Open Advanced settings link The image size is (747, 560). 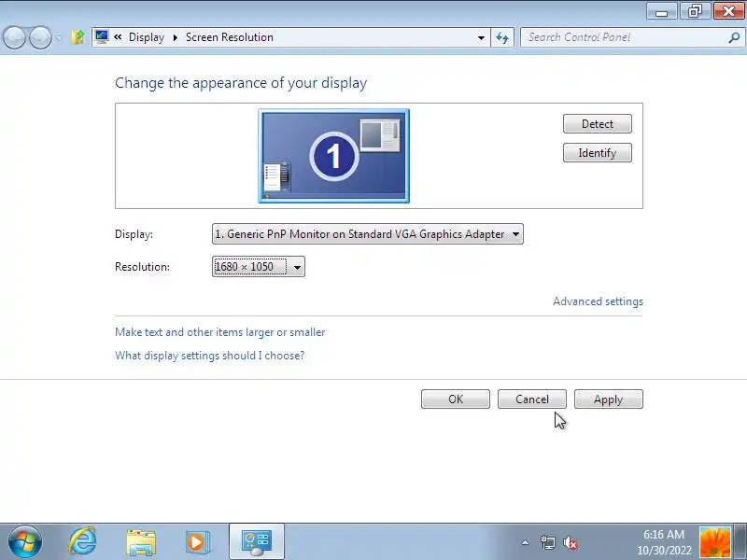[x=598, y=301]
